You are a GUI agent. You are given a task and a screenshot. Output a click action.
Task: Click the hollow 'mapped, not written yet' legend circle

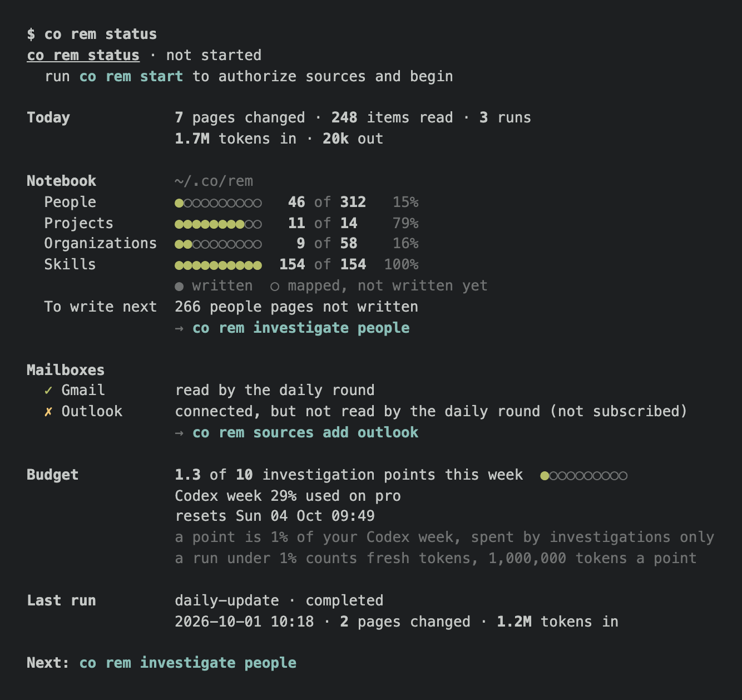click(275, 287)
